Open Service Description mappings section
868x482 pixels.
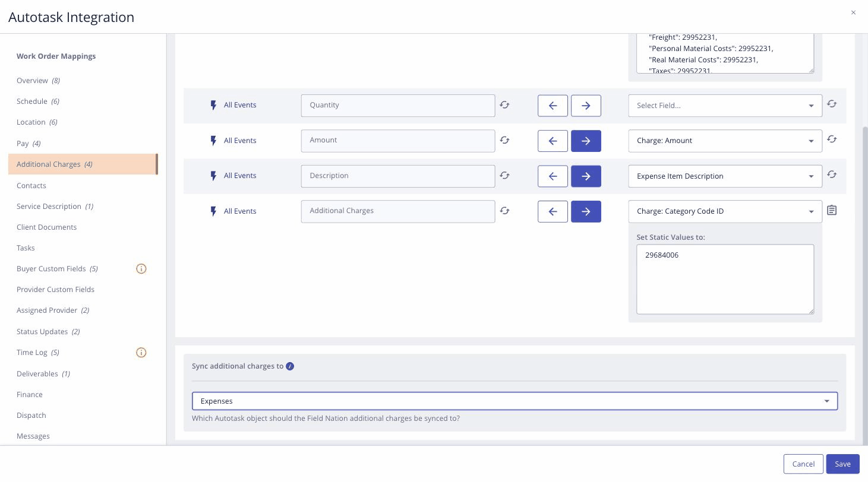pos(55,207)
